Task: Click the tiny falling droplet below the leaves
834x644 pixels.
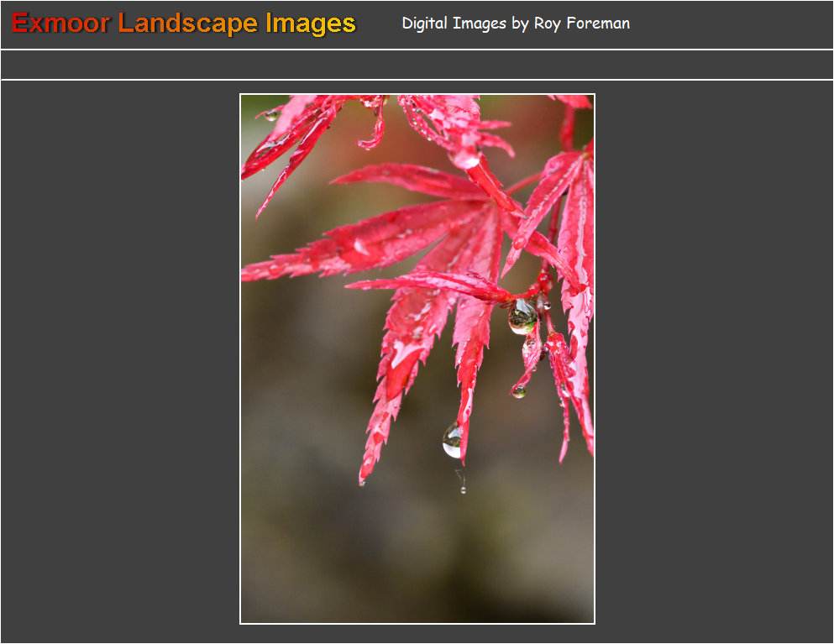Action: point(463,489)
